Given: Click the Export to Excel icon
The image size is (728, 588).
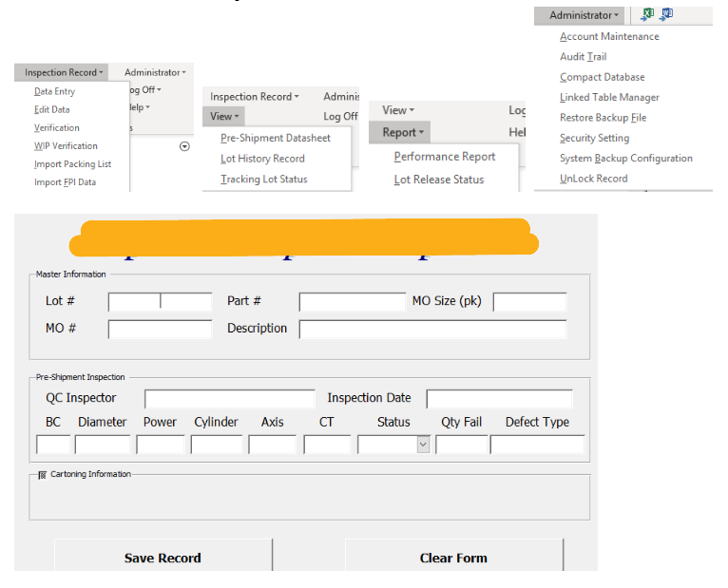Looking at the screenshot, I should [648, 14].
